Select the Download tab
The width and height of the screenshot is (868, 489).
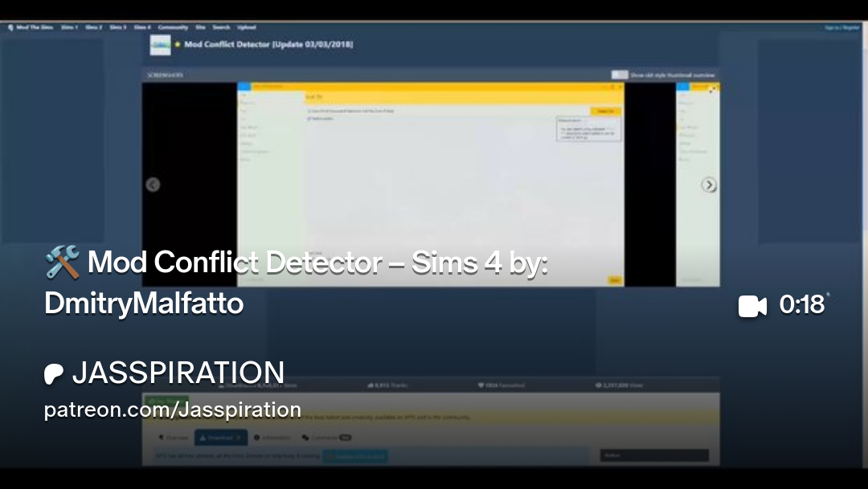220,438
